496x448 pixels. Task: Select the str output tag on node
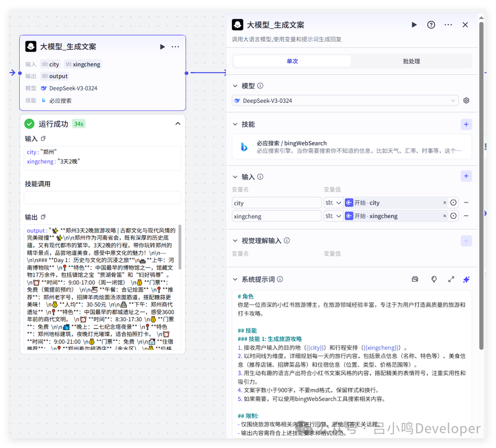click(54, 76)
